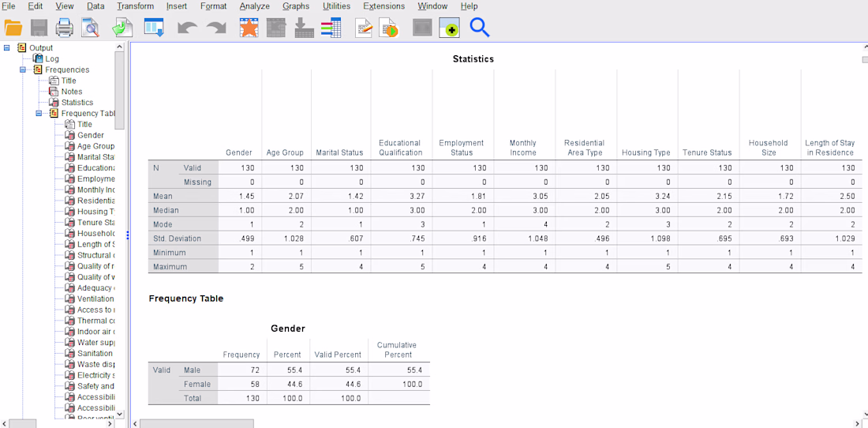Collapse the Output root node

6,47
